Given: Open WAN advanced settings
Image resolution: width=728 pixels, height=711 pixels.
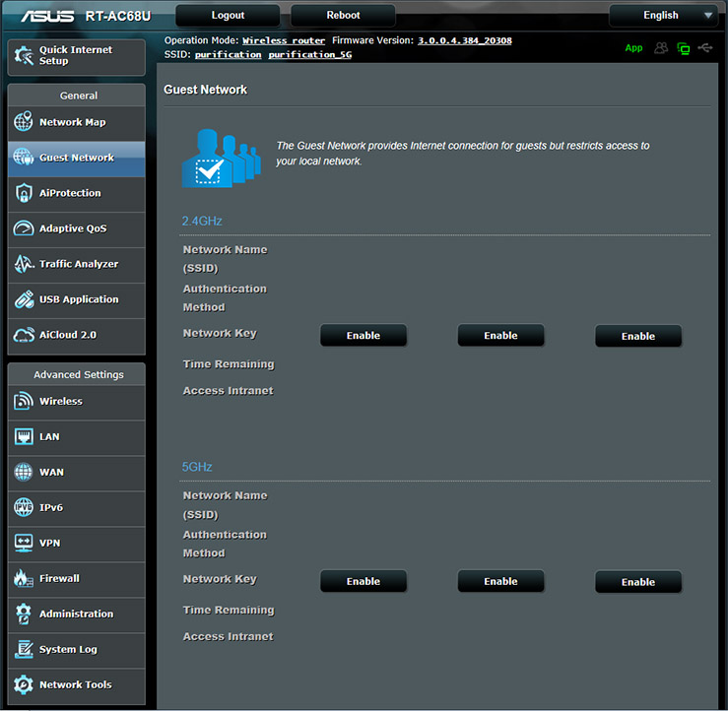Looking at the screenshot, I should coord(77,473).
